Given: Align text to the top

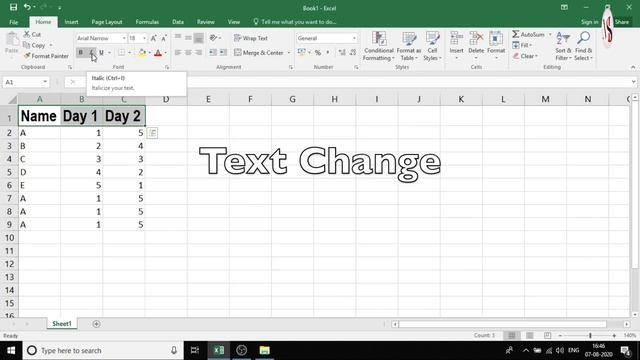Looking at the screenshot, I should (178, 38).
